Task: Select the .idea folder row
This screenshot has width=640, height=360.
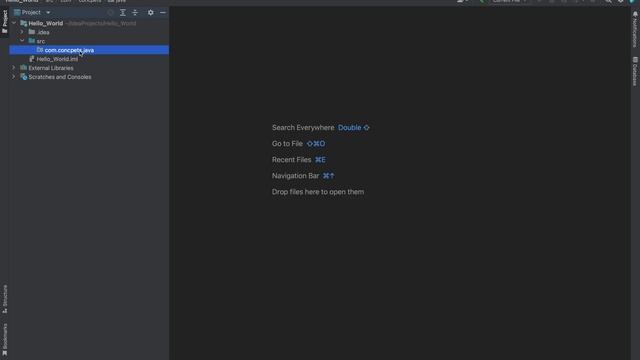Action: (x=89, y=32)
